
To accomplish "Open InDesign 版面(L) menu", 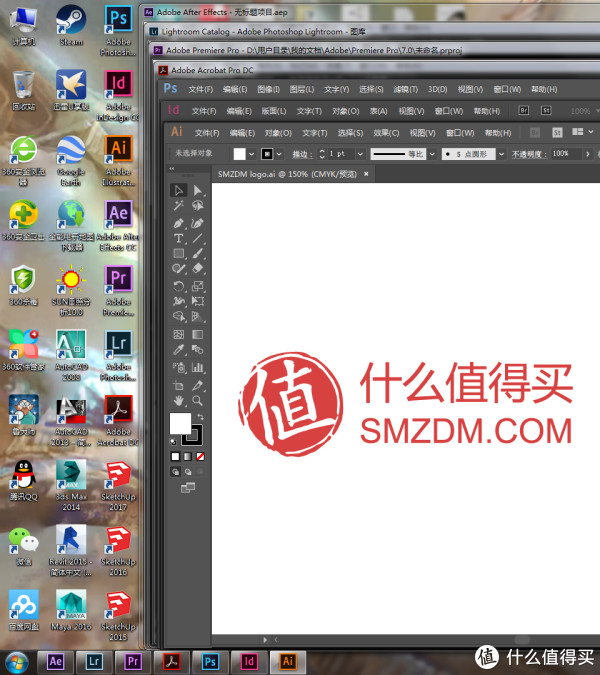I will click(x=274, y=111).
